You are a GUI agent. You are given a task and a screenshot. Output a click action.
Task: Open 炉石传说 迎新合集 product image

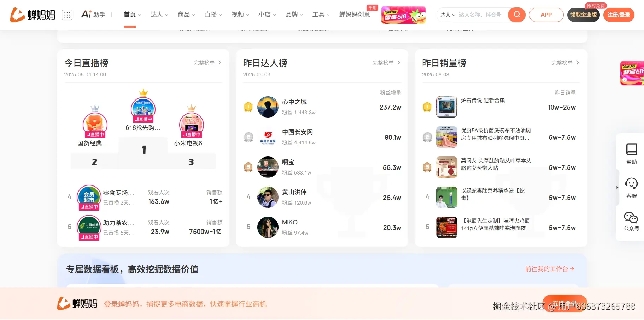447,107
